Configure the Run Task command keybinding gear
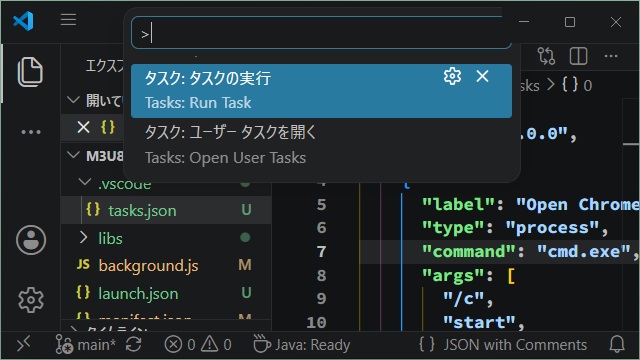The width and height of the screenshot is (640, 360). (x=452, y=76)
